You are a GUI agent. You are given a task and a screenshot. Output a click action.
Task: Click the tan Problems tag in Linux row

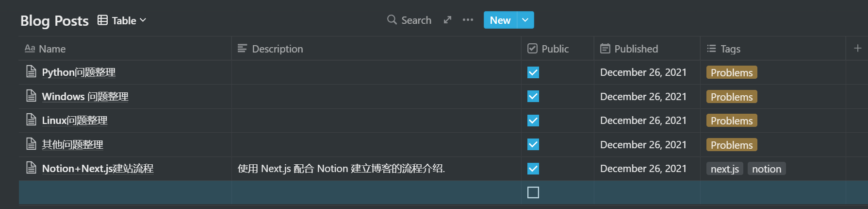[x=732, y=121]
